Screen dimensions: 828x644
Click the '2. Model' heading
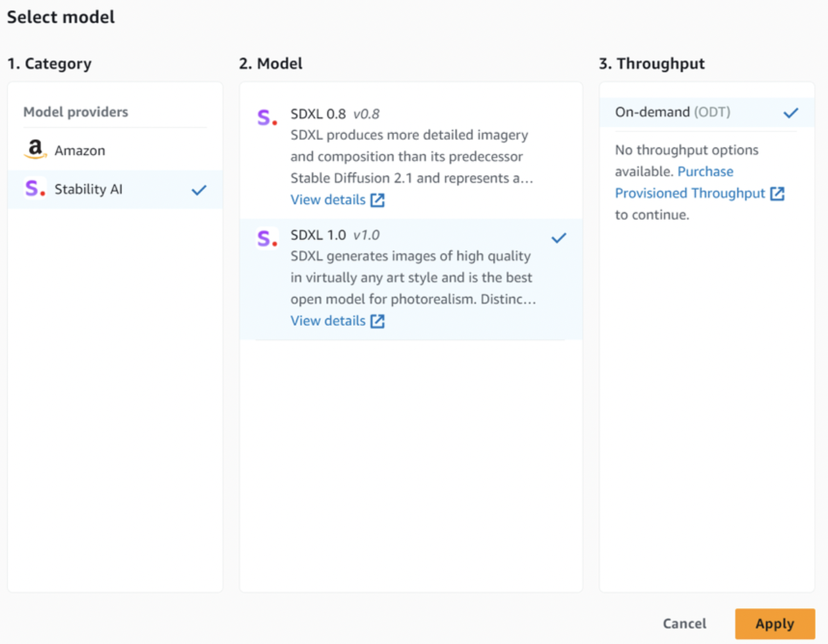(x=271, y=64)
